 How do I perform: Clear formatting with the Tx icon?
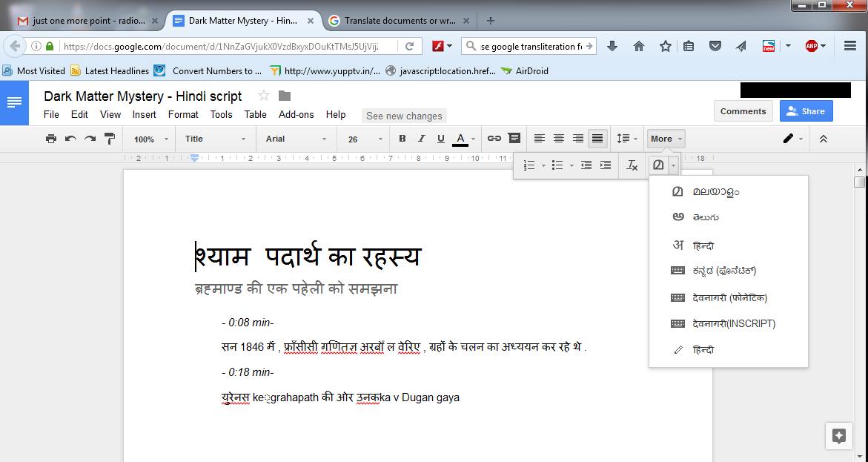tap(632, 165)
